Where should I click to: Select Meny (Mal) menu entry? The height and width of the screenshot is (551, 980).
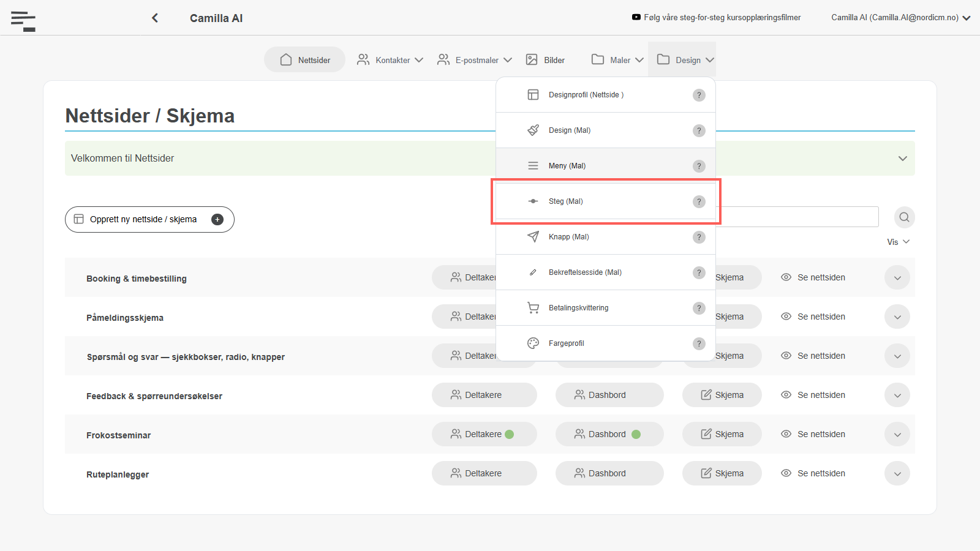click(x=606, y=166)
